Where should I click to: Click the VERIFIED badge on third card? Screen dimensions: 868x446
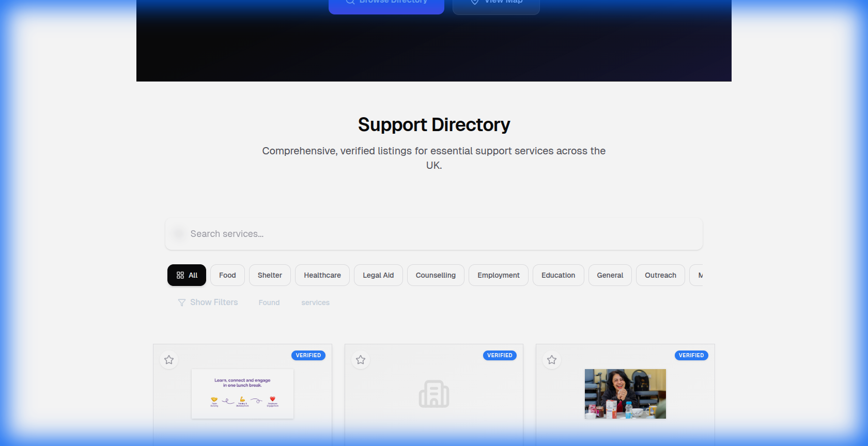click(691, 355)
